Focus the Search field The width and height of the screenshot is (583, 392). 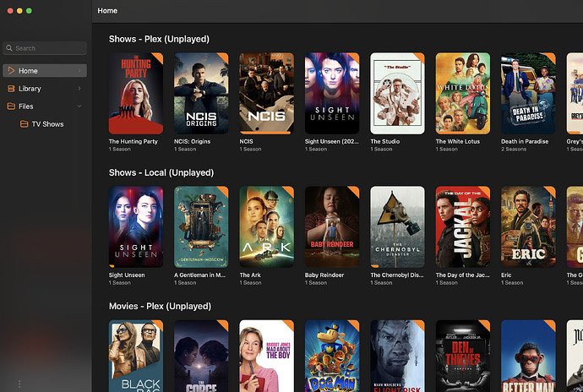coord(45,48)
